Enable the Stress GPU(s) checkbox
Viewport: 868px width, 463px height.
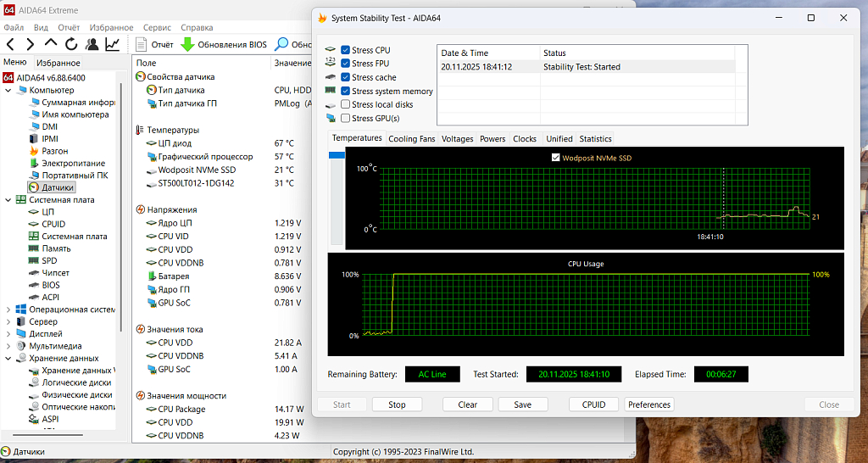(345, 118)
